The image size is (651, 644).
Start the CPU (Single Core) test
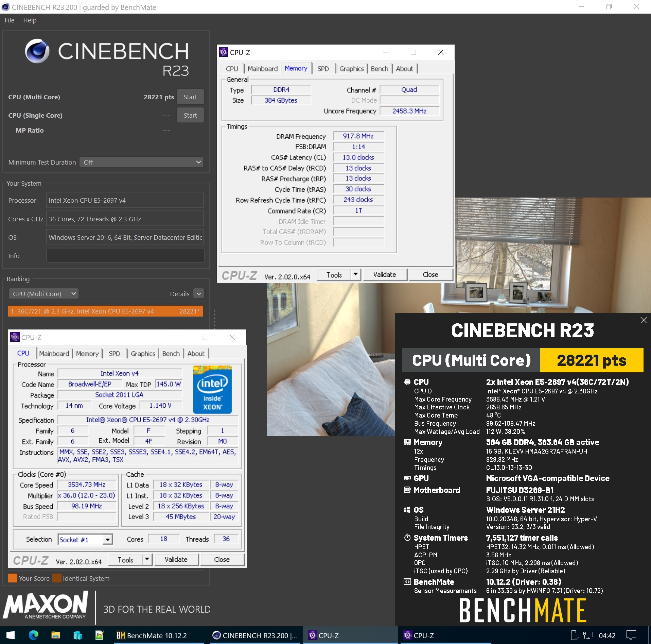(x=190, y=115)
